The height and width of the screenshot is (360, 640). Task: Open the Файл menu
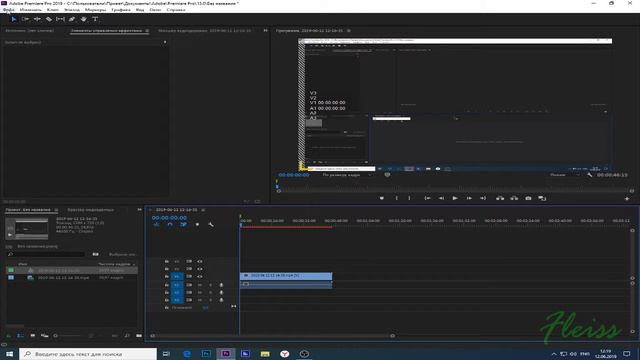[x=9, y=9]
